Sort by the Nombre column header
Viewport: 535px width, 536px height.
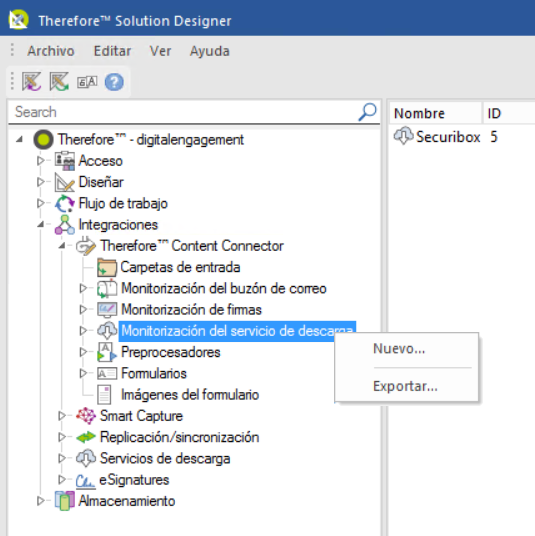click(x=435, y=113)
